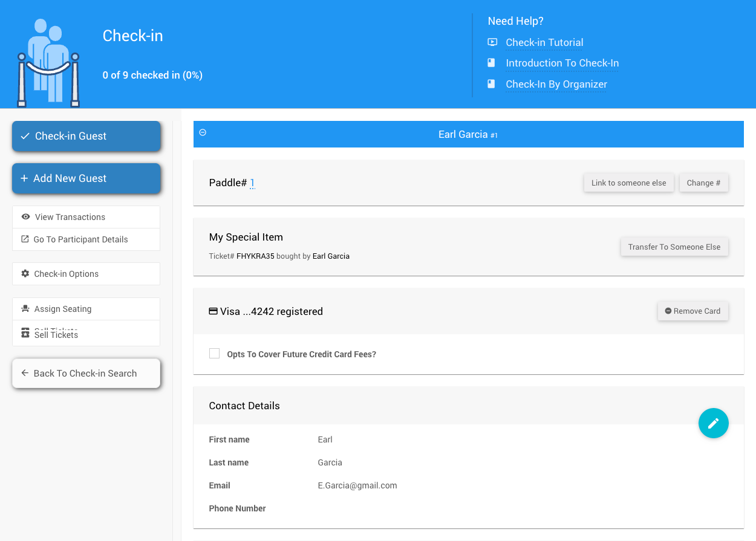The image size is (756, 541).
Task: Click the book icon beside Check-In By Organizer
Action: (492, 84)
